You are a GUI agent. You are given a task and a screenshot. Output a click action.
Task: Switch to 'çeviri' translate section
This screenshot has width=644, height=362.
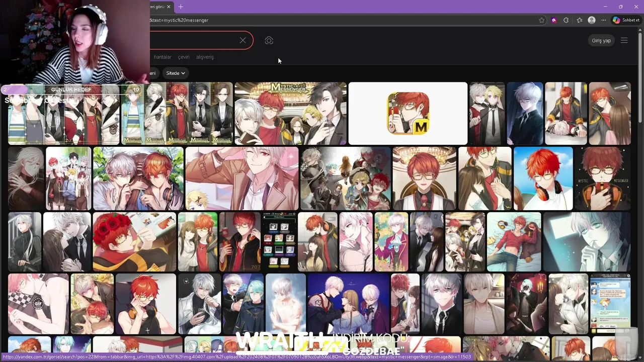point(184,57)
